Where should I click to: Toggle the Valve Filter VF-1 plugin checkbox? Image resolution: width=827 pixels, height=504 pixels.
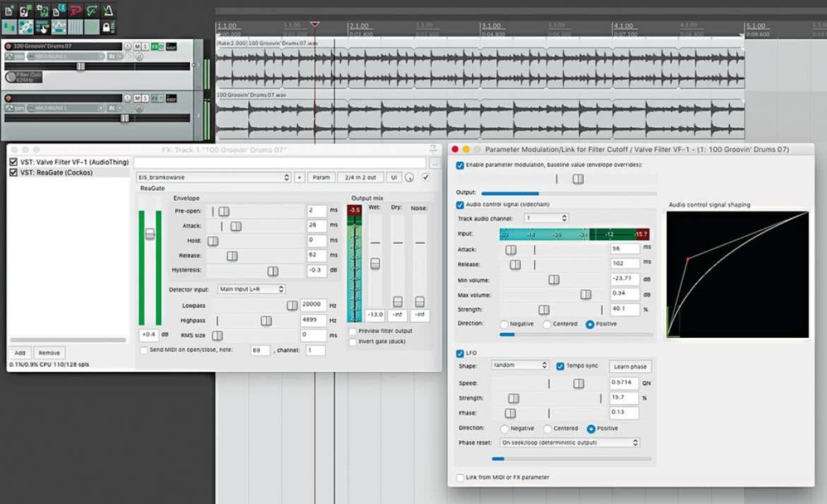pyautogui.click(x=13, y=162)
